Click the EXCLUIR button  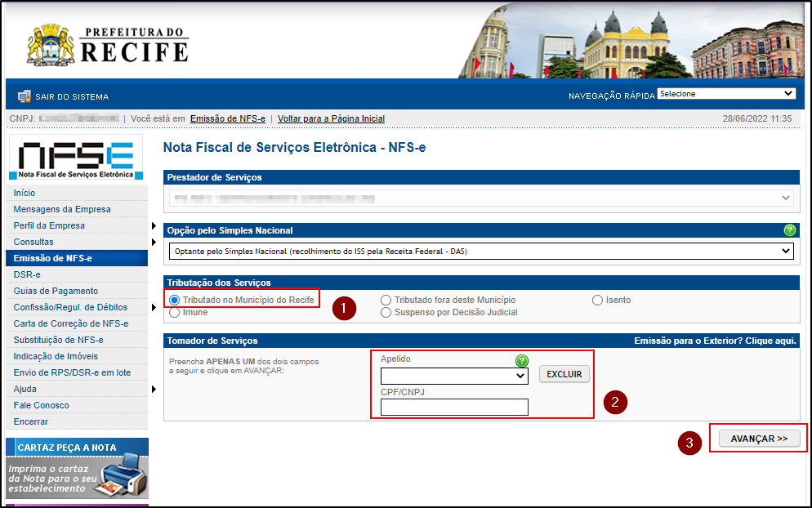click(564, 374)
